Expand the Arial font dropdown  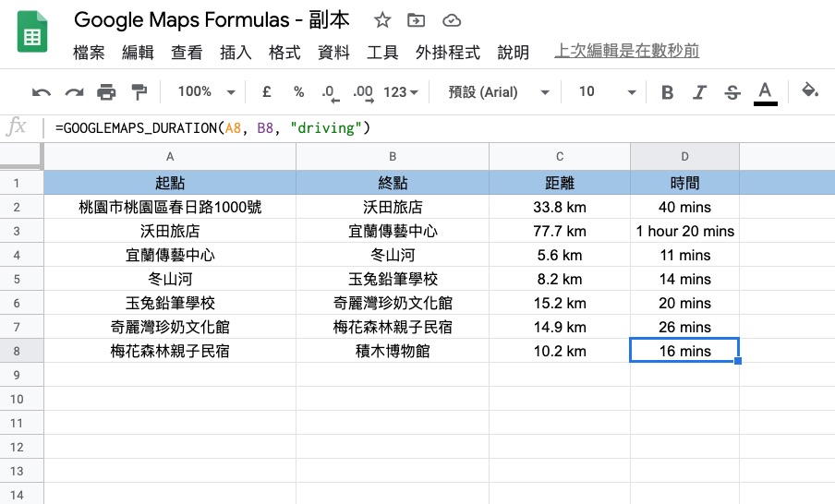point(499,92)
